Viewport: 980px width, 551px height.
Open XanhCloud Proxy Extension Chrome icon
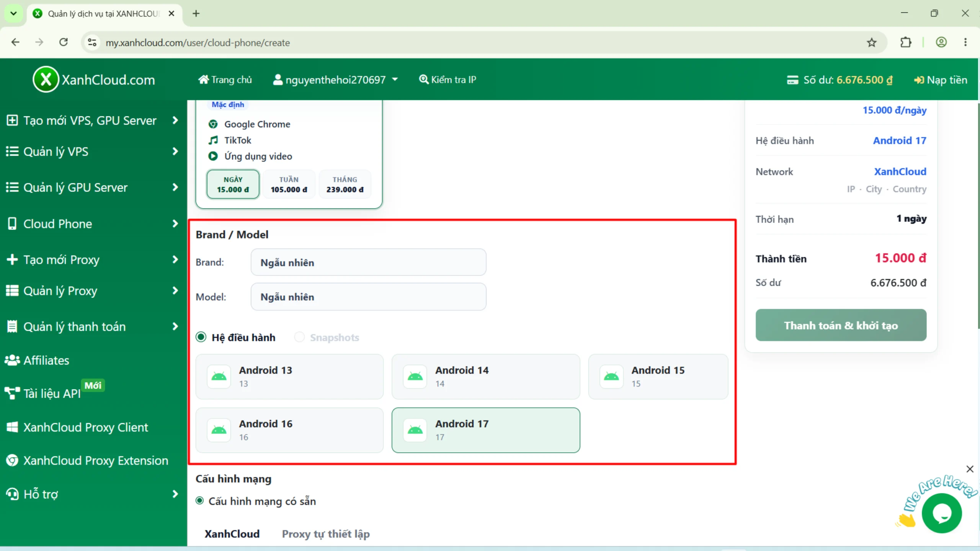coord(12,460)
